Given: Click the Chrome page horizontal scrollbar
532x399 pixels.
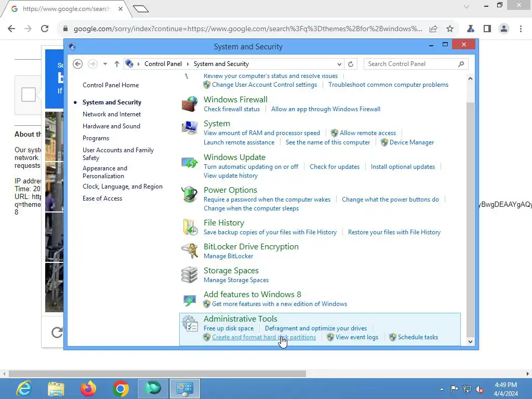Looking at the screenshot, I should click(x=157, y=374).
